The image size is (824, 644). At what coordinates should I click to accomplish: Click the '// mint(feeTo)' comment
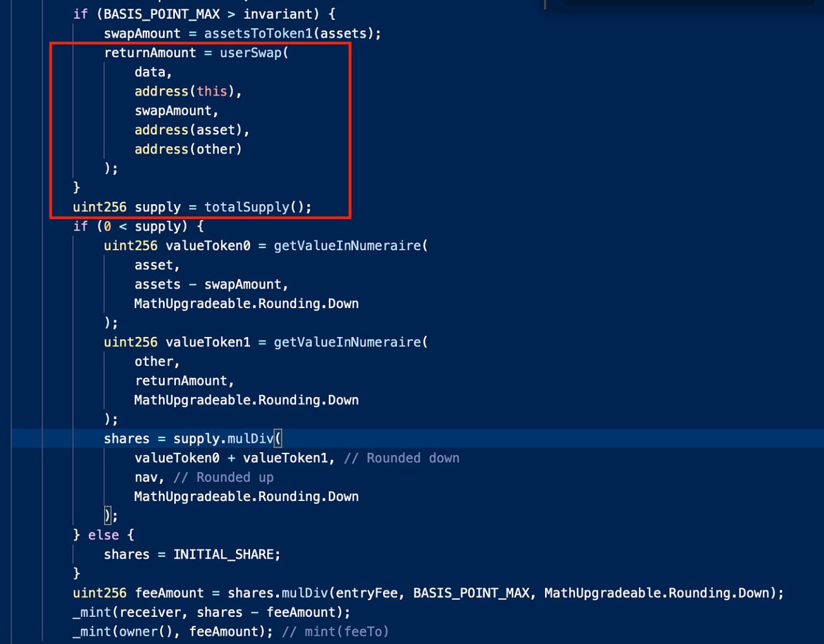(x=335, y=632)
